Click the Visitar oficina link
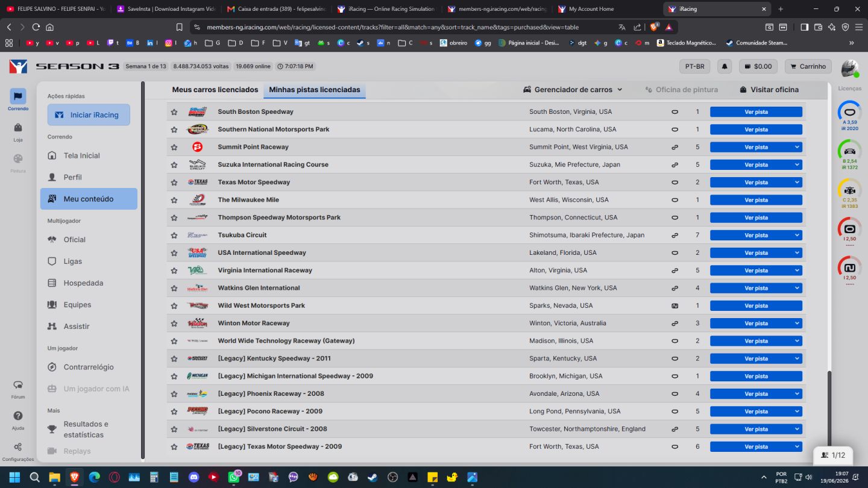 [x=769, y=90]
